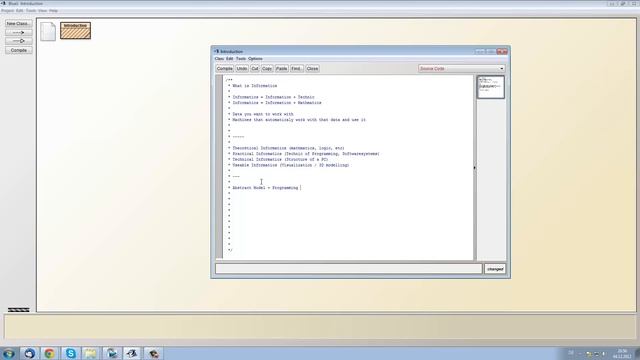Open the project README paper icon
The height and width of the screenshot is (360, 640).
tap(48, 31)
